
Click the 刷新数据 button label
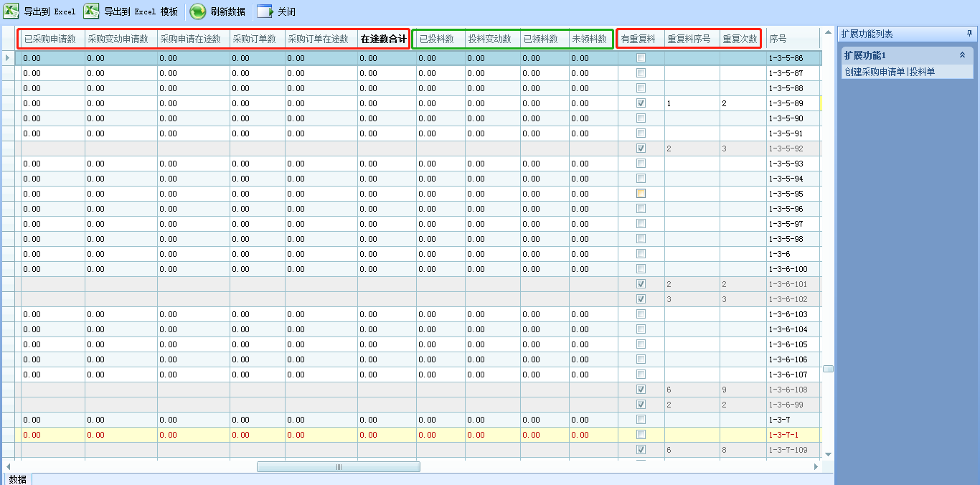[x=228, y=12]
